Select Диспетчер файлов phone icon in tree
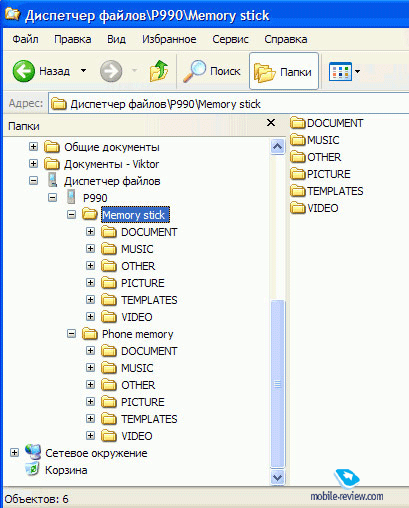Image resolution: width=409 pixels, height=508 pixels. (52, 180)
